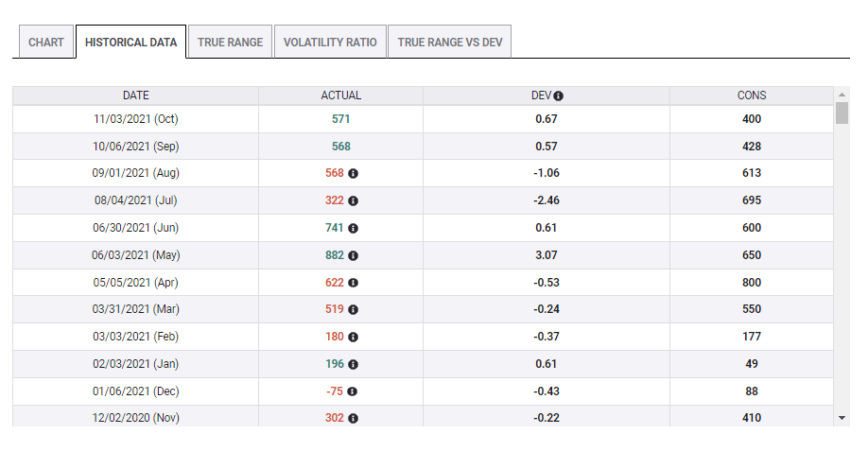
Task: Click info icon beside -75 December actual
Action: (354, 391)
